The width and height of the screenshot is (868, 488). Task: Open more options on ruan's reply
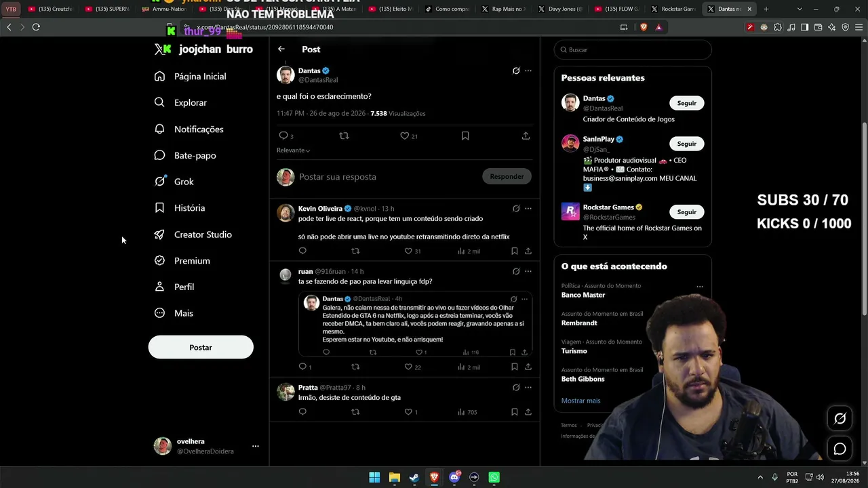(x=528, y=271)
